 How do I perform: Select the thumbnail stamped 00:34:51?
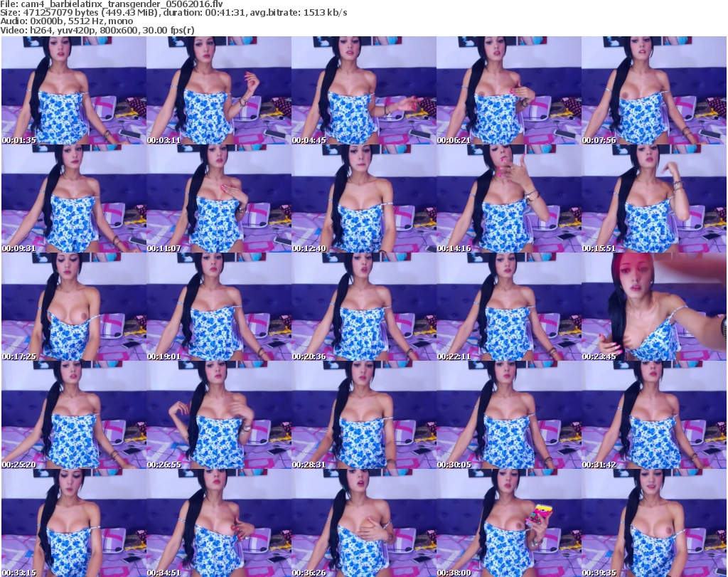tap(219, 523)
